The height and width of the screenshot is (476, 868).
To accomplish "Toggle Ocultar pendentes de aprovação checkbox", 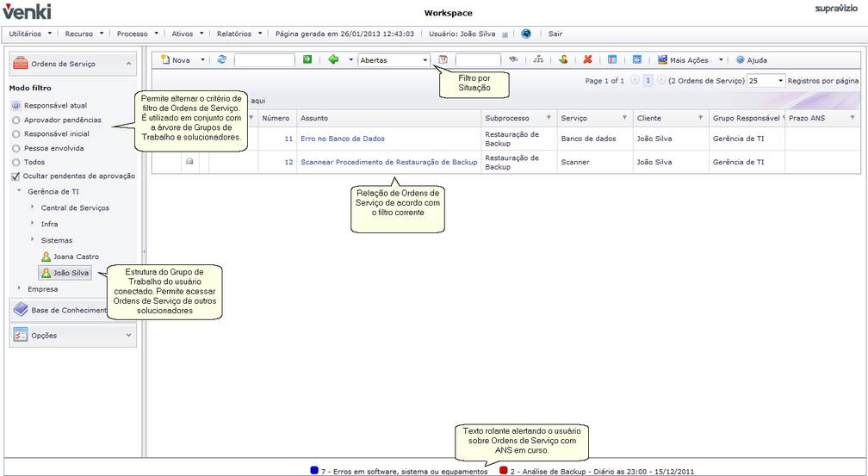I will (x=15, y=176).
